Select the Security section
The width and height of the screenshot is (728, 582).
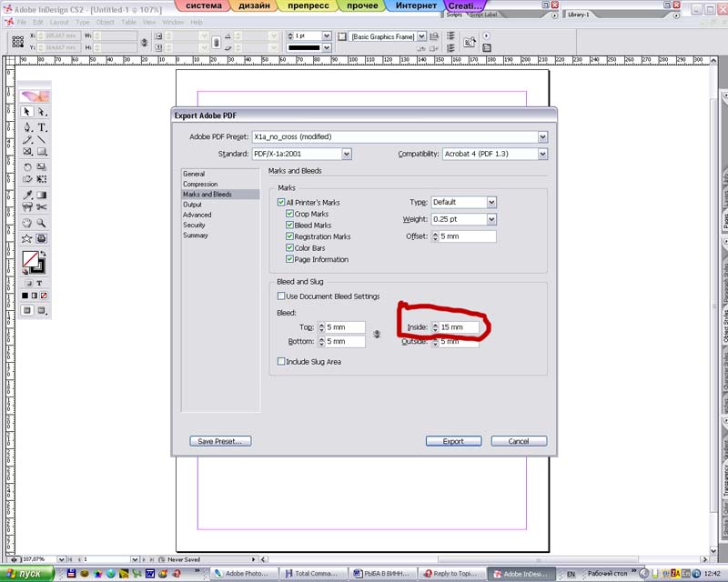[194, 226]
